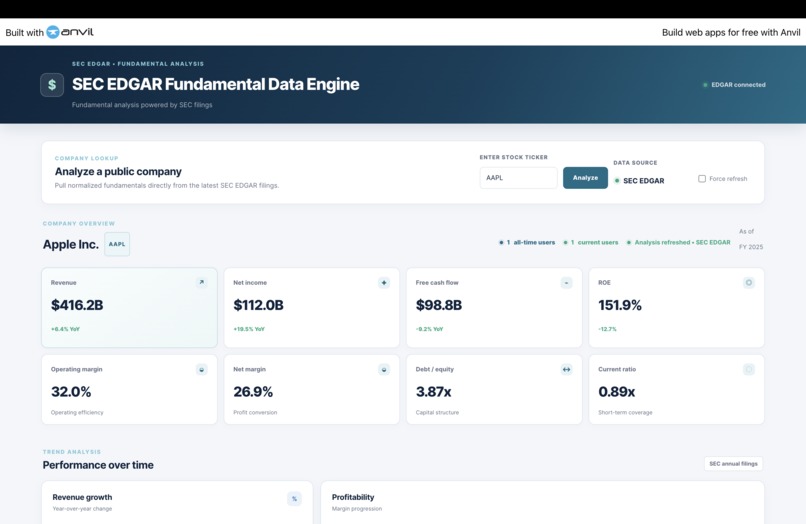Click the -9.2% YoY cash flow change
This screenshot has width=806, height=524.
coord(430,329)
